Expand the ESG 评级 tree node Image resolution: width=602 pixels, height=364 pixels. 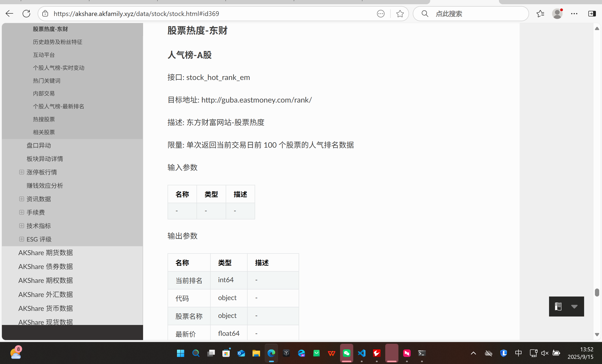[21, 239]
